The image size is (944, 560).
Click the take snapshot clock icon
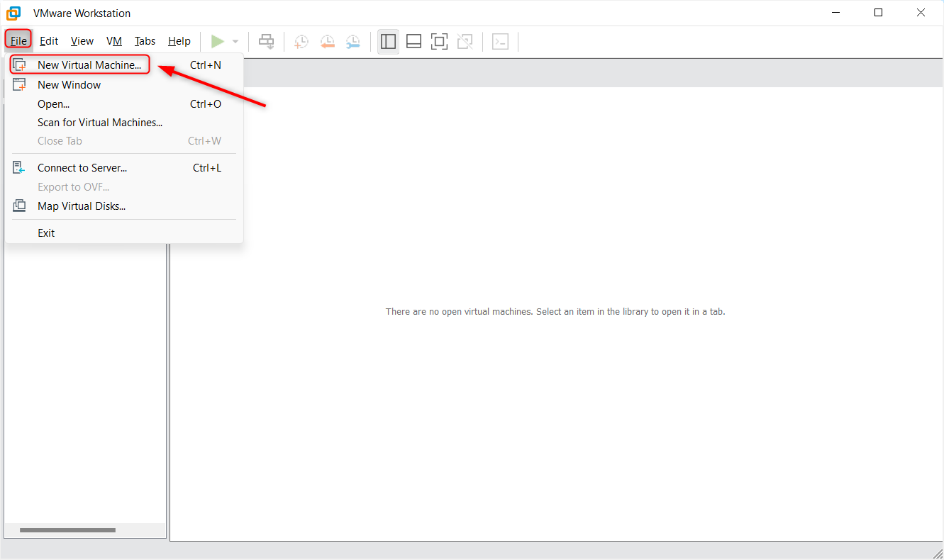click(x=301, y=42)
